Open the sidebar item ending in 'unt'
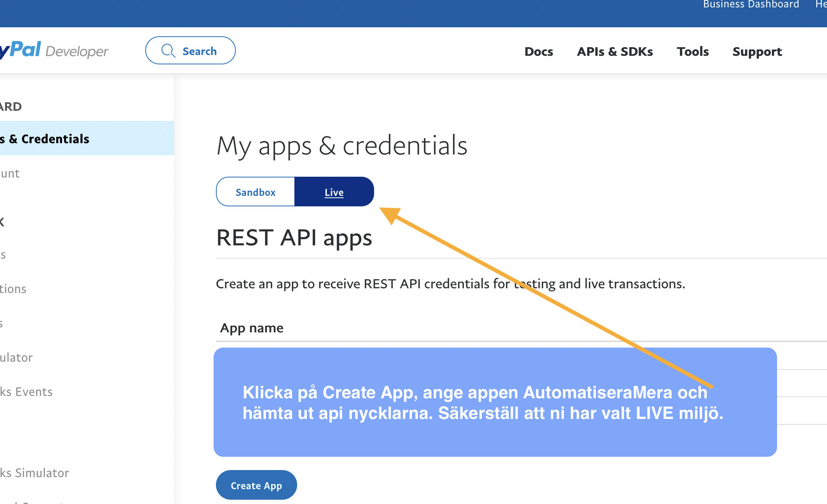The width and height of the screenshot is (827, 504). 10,173
